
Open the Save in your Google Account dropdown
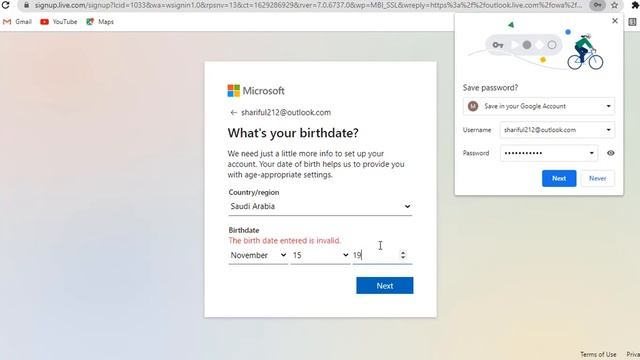pos(539,106)
